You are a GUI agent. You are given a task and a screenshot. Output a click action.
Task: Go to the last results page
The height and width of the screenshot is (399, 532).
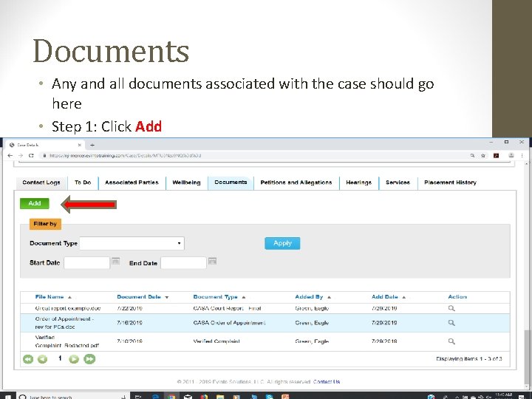coord(89,359)
